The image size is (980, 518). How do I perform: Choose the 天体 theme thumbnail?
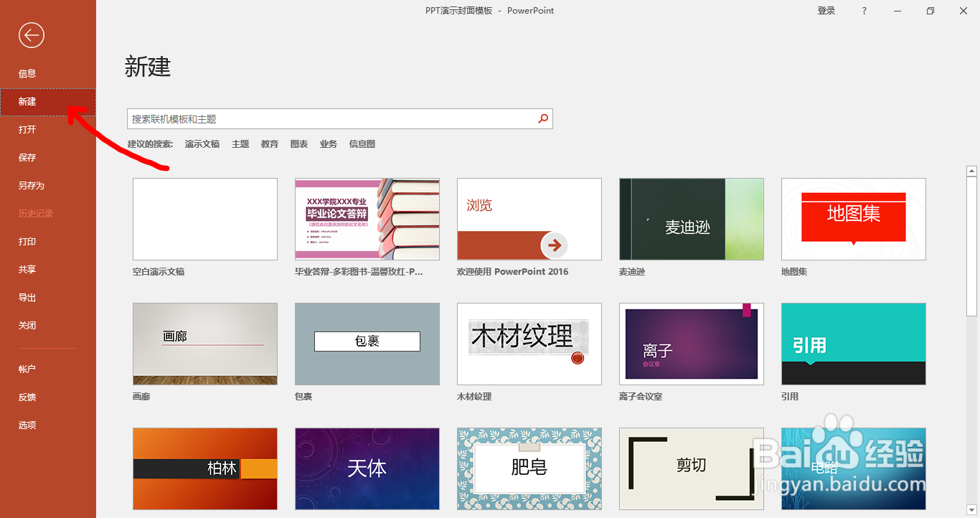367,468
